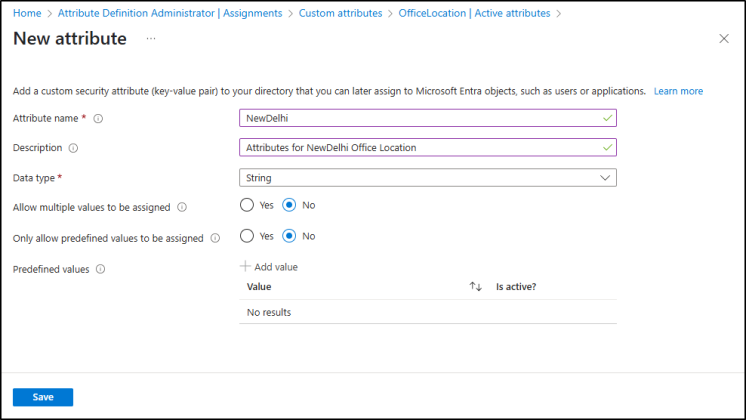Click info icon for Only allow predefined values

(x=215, y=238)
